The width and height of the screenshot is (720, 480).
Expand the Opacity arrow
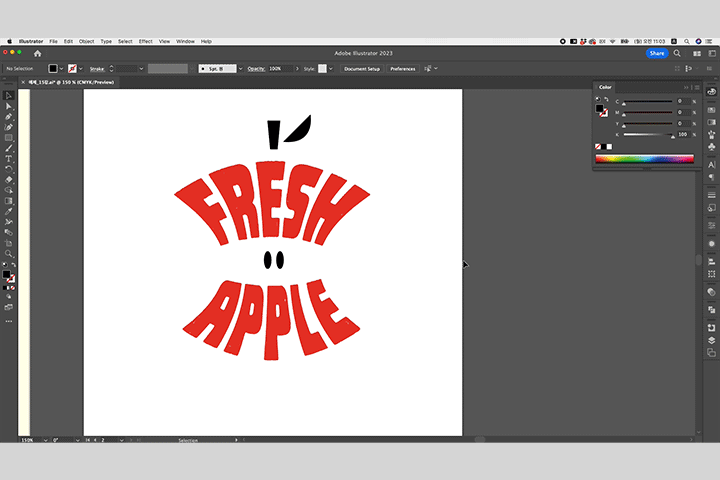click(297, 69)
